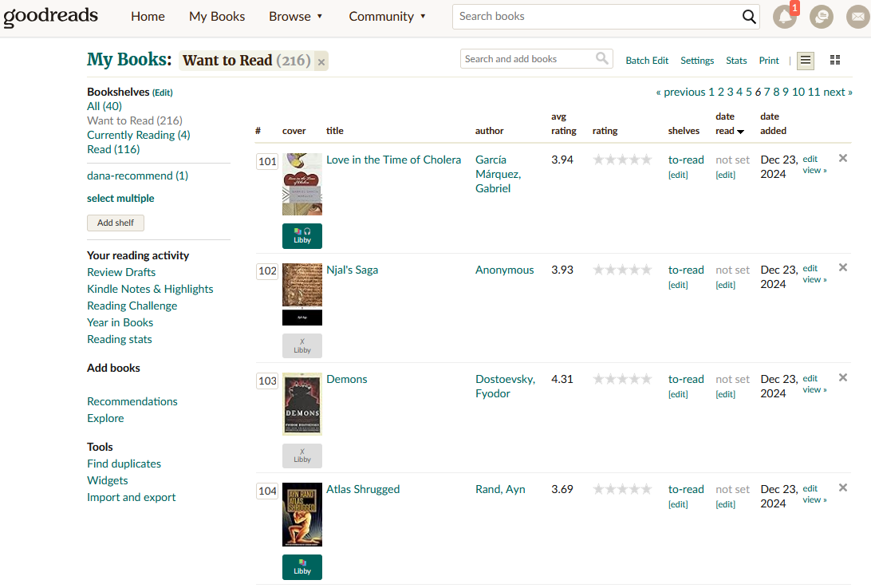This screenshot has width=871, height=588.
Task: Open Read (116) shelf
Action: coord(113,149)
